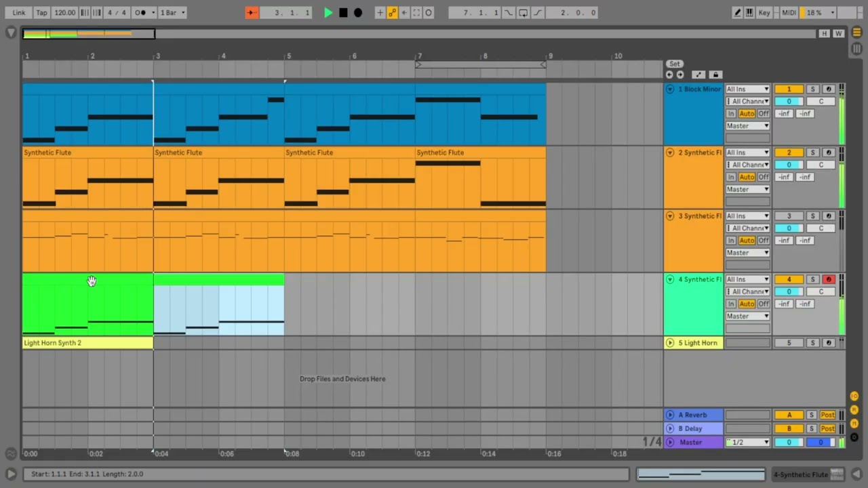Toggle Punch-Out switch
This screenshot has width=868, height=488.
(538, 12)
